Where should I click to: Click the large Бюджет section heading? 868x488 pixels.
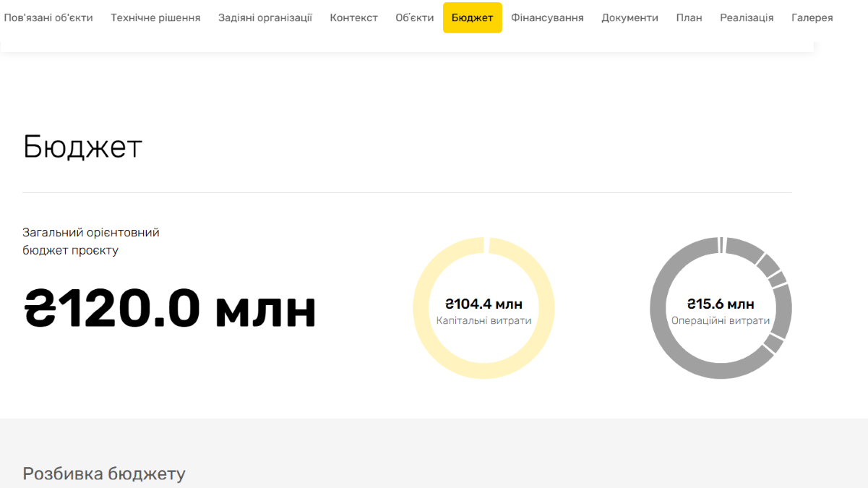click(x=82, y=147)
